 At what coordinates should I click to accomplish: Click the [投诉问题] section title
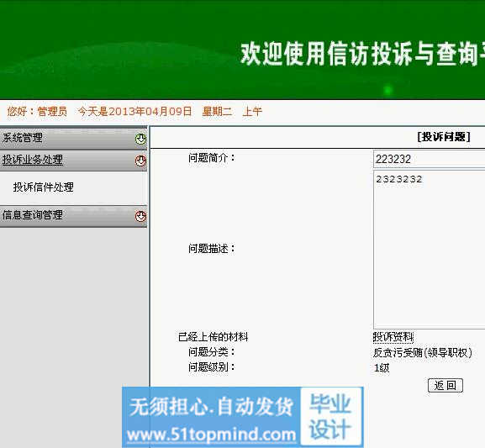coord(444,136)
